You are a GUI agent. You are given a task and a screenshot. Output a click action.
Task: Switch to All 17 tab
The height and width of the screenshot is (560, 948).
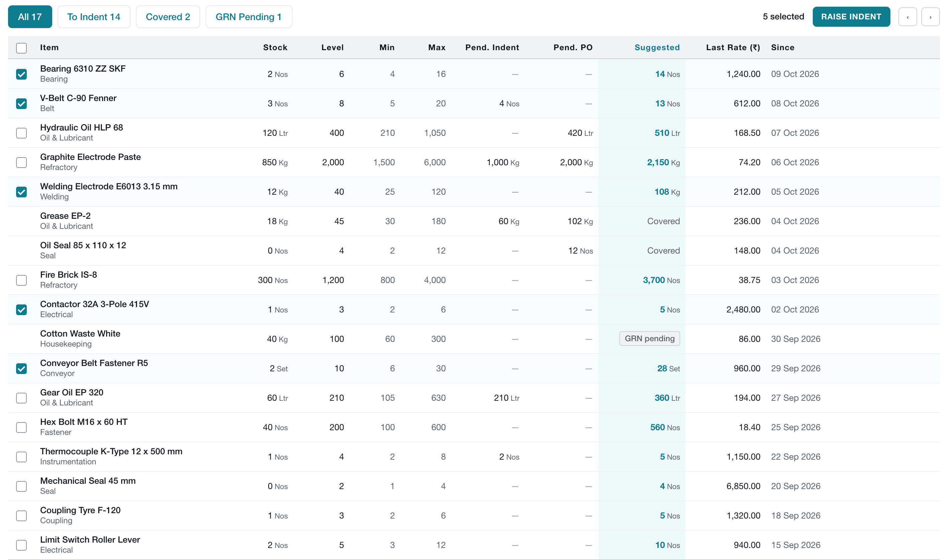(x=30, y=17)
